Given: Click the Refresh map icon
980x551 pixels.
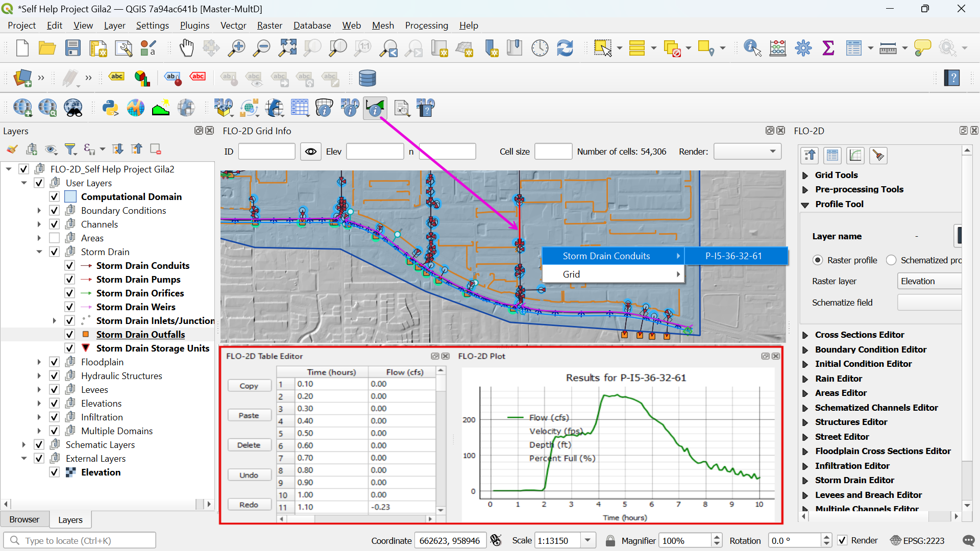Looking at the screenshot, I should (x=565, y=48).
